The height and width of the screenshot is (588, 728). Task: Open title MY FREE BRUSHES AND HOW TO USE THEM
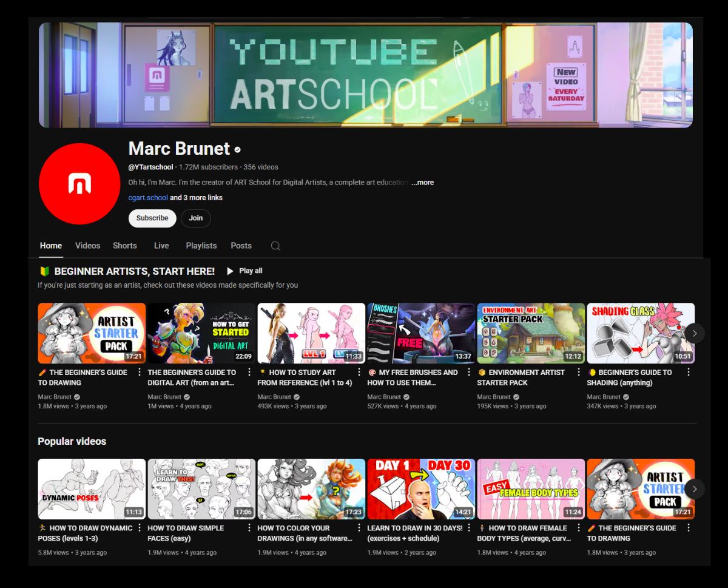[413, 377]
